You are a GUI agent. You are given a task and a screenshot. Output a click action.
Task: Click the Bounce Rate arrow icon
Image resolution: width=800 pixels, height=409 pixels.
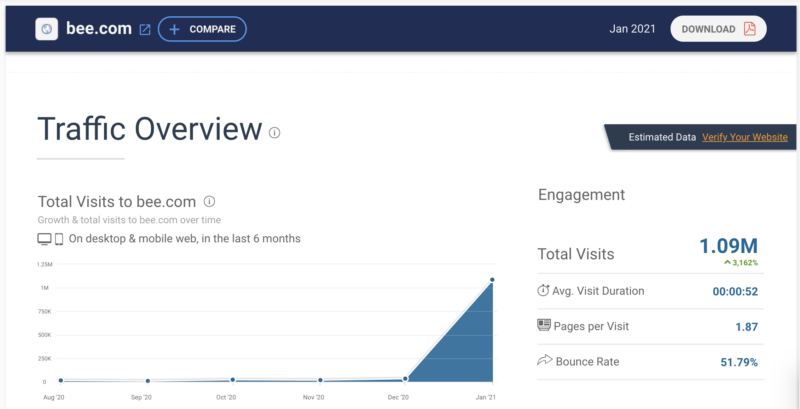point(544,359)
